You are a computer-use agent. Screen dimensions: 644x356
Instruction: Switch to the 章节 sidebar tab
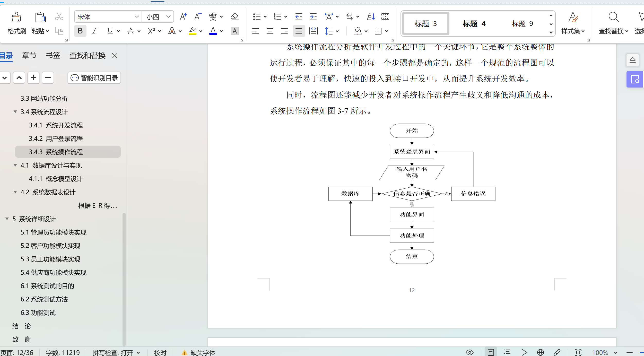(x=29, y=55)
